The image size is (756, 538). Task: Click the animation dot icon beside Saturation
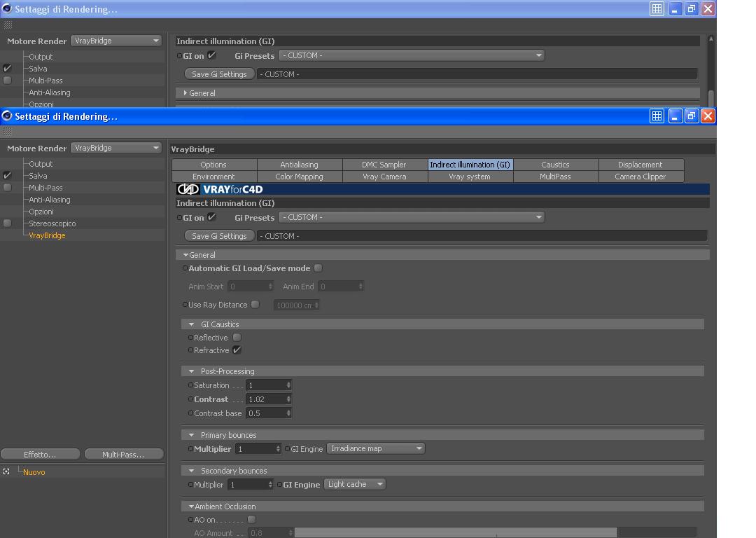tap(190, 385)
